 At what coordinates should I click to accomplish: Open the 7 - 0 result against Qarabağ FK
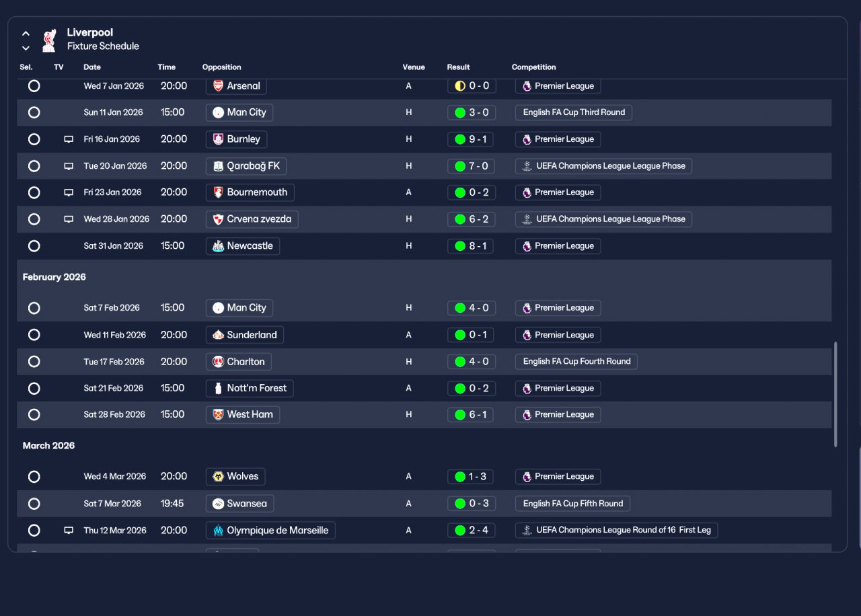[x=471, y=166]
